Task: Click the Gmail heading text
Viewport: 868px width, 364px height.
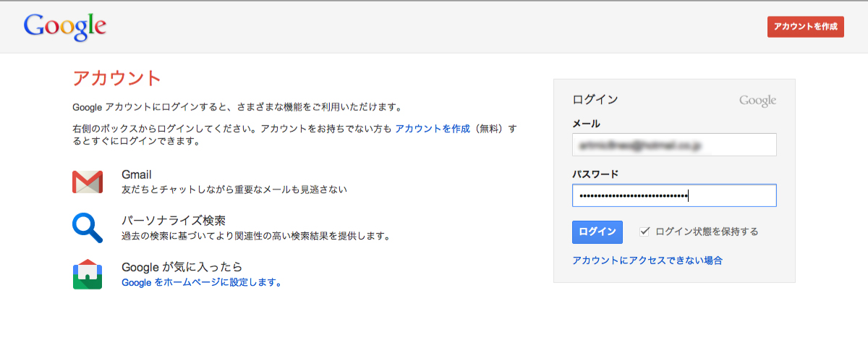Action: click(x=136, y=174)
